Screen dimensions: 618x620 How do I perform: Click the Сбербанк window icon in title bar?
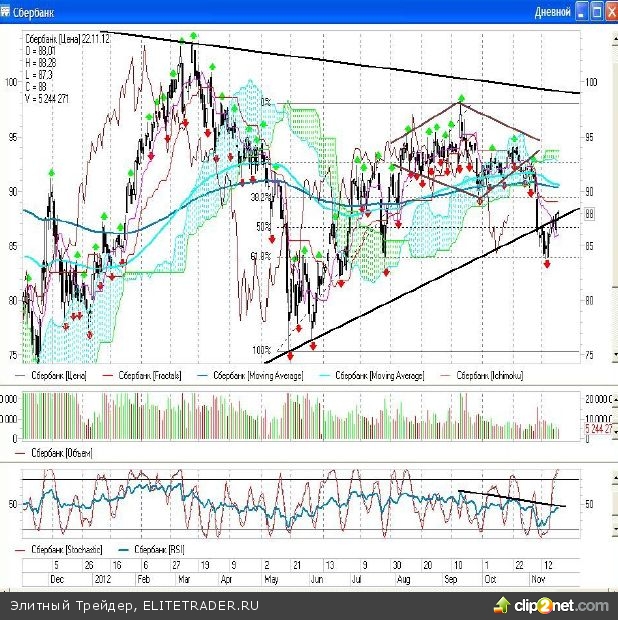(8, 13)
